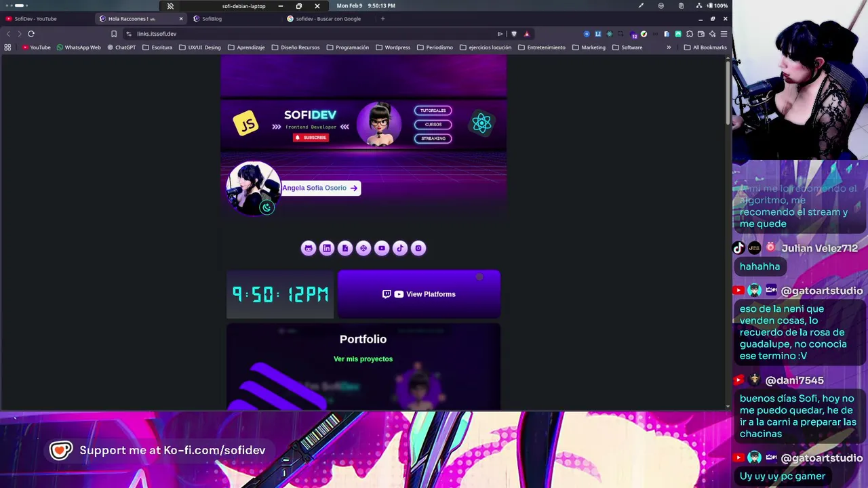Open the Programación bookmarks folder

pyautogui.click(x=348, y=47)
